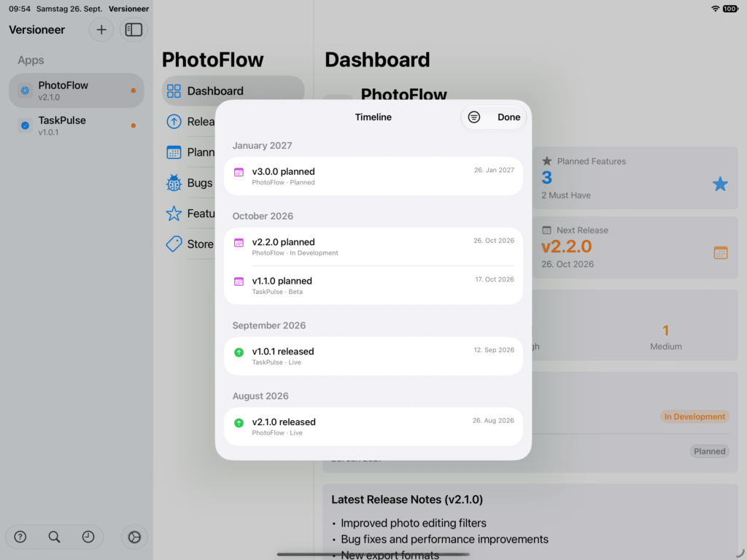Click the January 2027 section header
Viewport: 747px width, 560px height.
(262, 146)
